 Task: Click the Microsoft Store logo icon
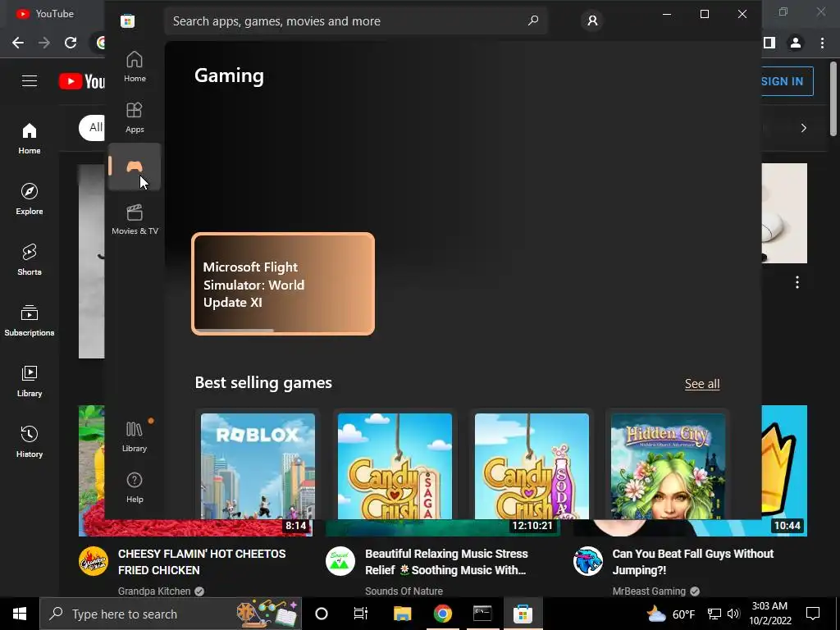(127, 21)
